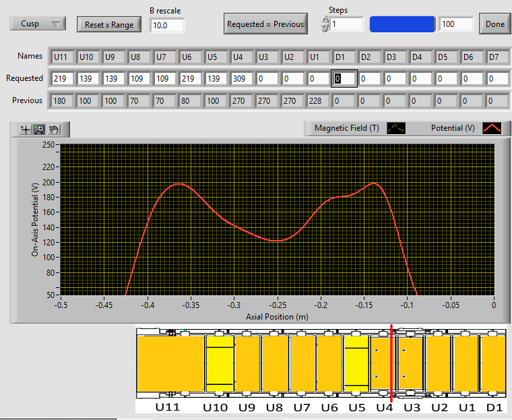Increment the Steps value with up arrow
512x420 pixels.
pos(326,20)
